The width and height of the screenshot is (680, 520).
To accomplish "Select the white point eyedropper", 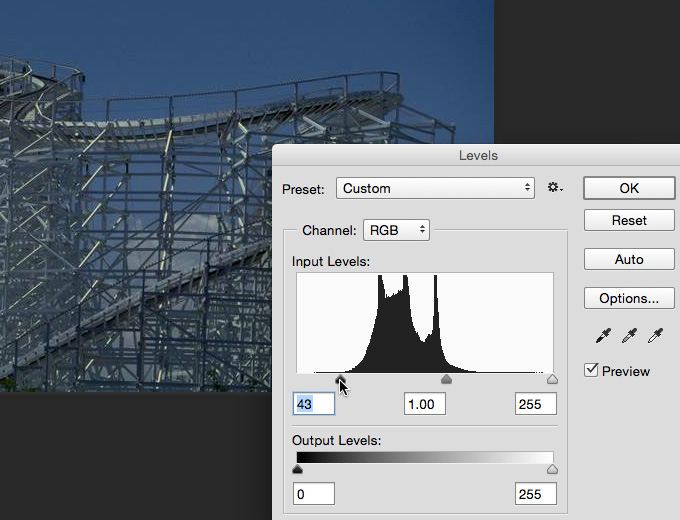I will [x=655, y=336].
